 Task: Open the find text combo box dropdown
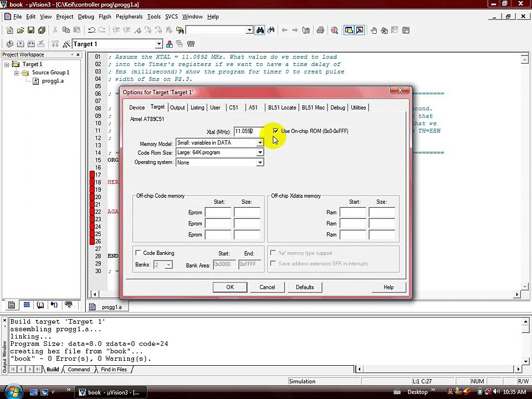pos(249,30)
